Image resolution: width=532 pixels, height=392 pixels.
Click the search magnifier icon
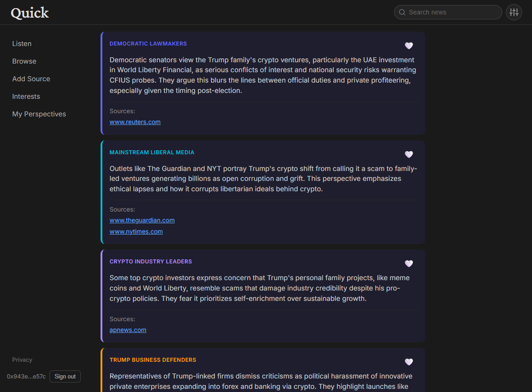click(402, 12)
